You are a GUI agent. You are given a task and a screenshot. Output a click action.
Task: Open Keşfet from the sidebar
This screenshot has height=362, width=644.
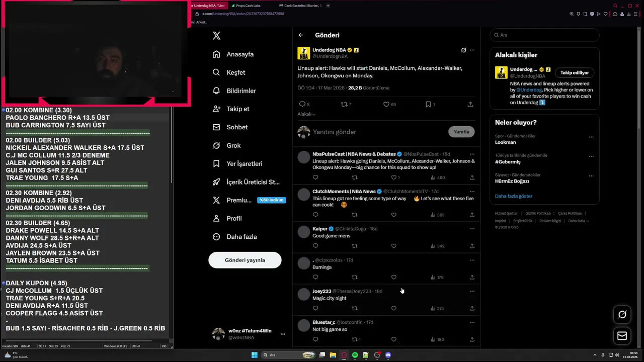click(229, 72)
